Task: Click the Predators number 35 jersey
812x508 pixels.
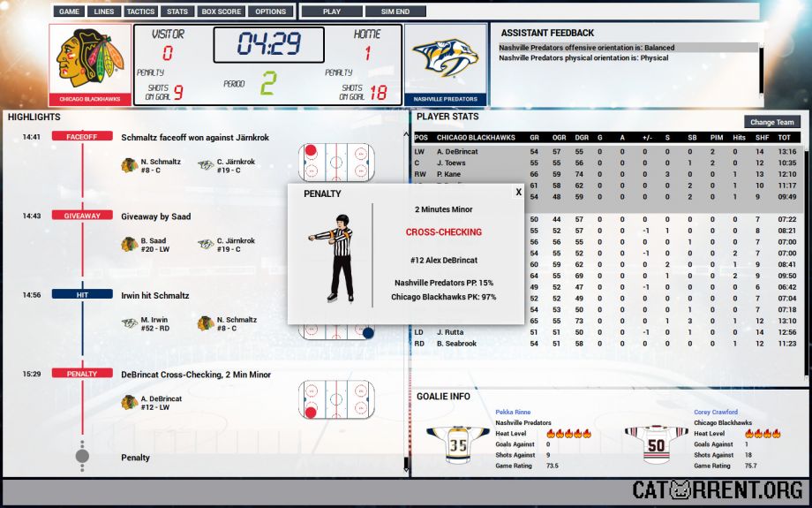Action: [458, 444]
